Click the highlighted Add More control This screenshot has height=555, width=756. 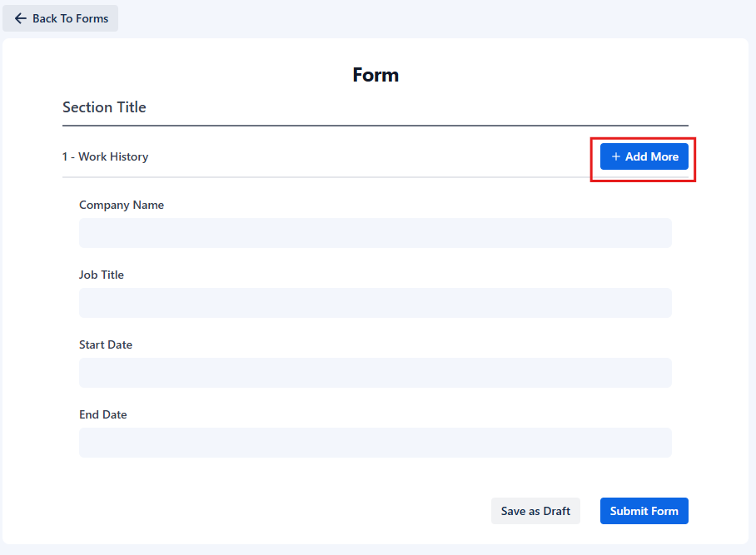[644, 156]
